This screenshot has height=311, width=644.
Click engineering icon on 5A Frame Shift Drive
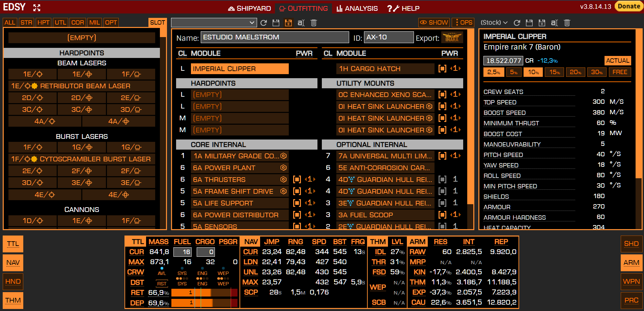click(x=283, y=191)
